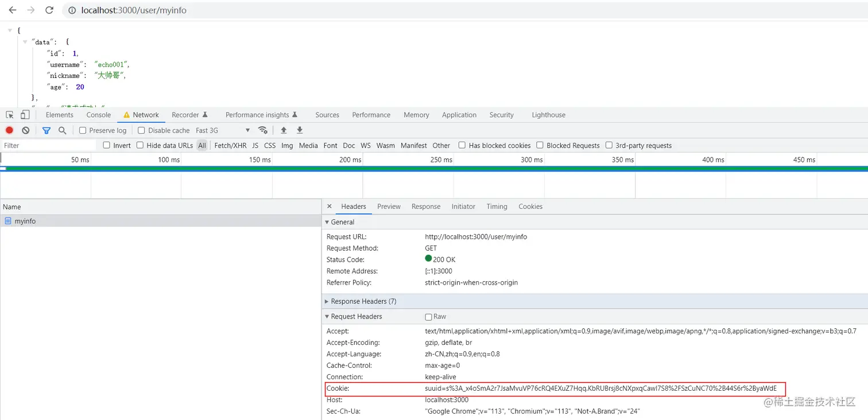
Task: Clear the network log with the clear icon
Action: pyautogui.click(x=26, y=130)
